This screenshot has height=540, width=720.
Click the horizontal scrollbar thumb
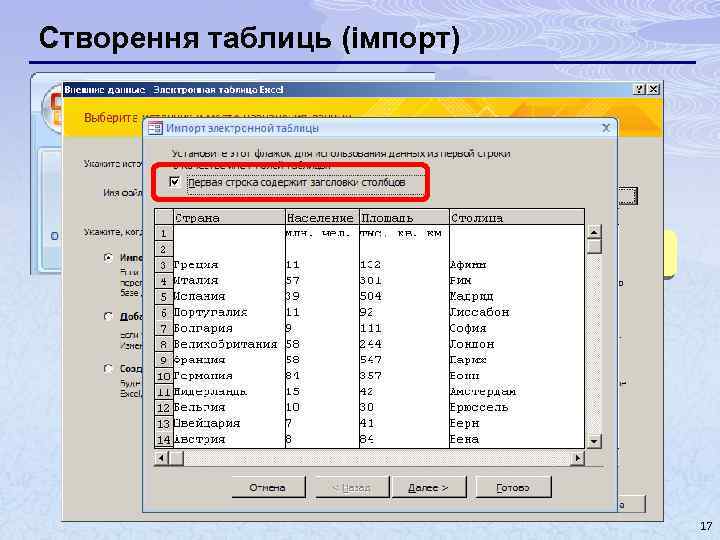coord(176,458)
